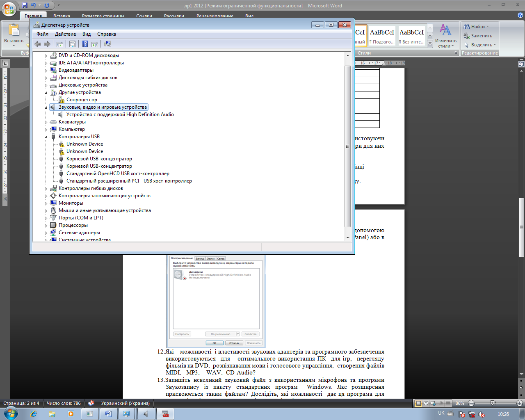Screen dimensions: 525x420
Task: Select the Подзаго... style in Word gallery
Action: click(x=382, y=36)
